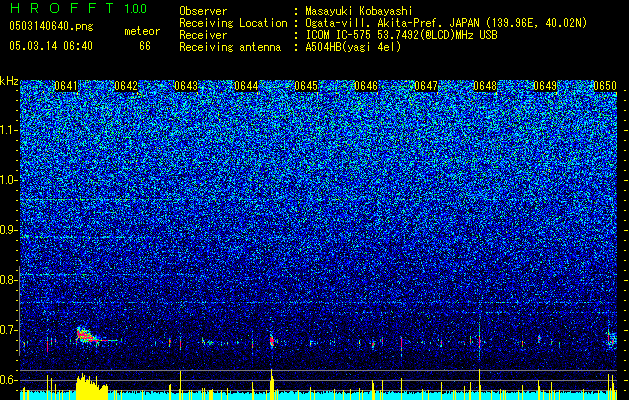Click the Receiving Location label
Viewport: 629px width, 400px height.
pyautogui.click(x=233, y=23)
